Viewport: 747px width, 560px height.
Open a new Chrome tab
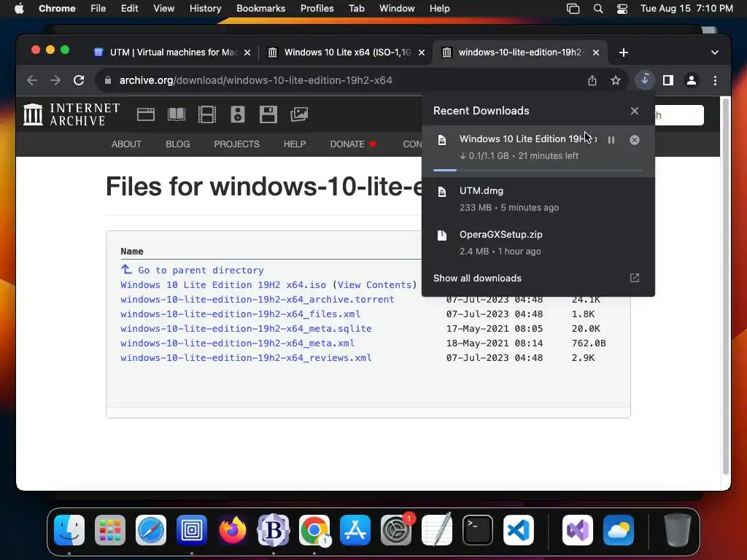tap(624, 52)
